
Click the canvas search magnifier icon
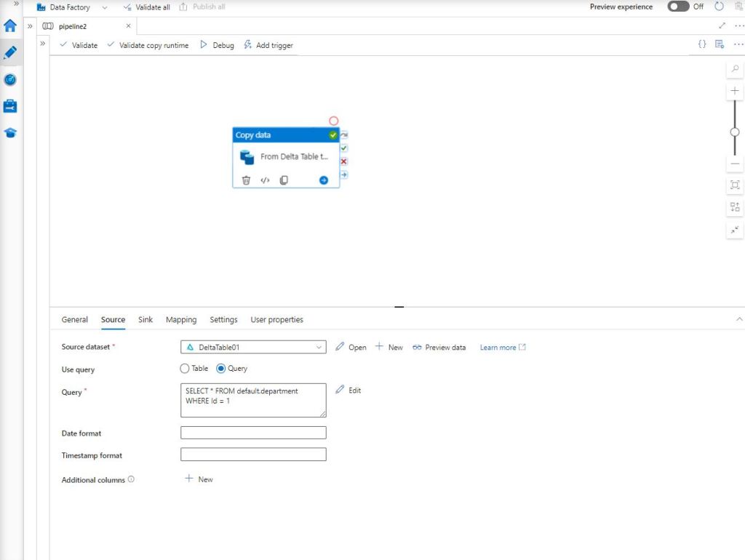click(735, 68)
